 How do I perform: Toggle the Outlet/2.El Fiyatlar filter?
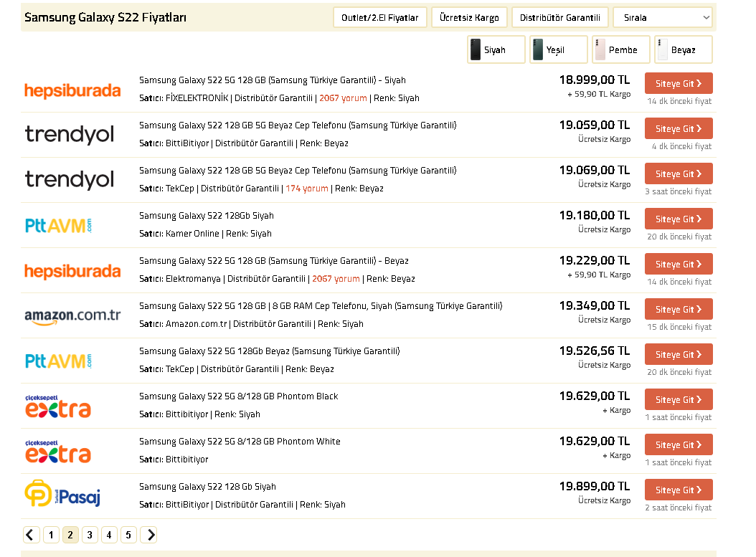click(380, 18)
